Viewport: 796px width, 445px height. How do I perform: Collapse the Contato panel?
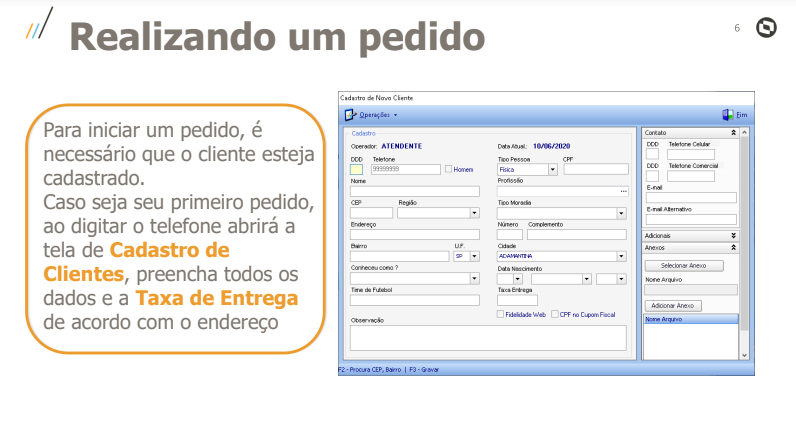tap(734, 132)
